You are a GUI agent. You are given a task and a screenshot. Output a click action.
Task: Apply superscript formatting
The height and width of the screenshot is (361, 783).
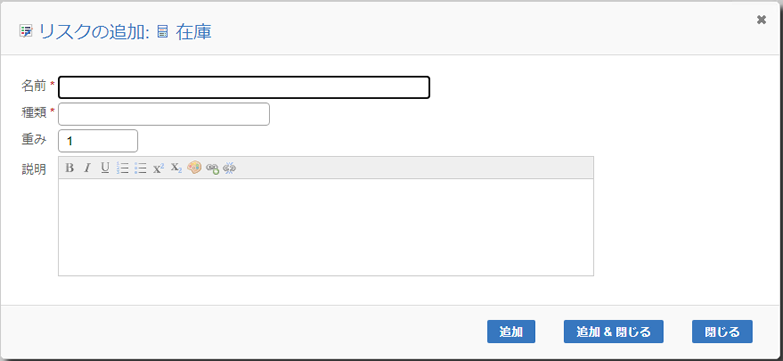[158, 168]
